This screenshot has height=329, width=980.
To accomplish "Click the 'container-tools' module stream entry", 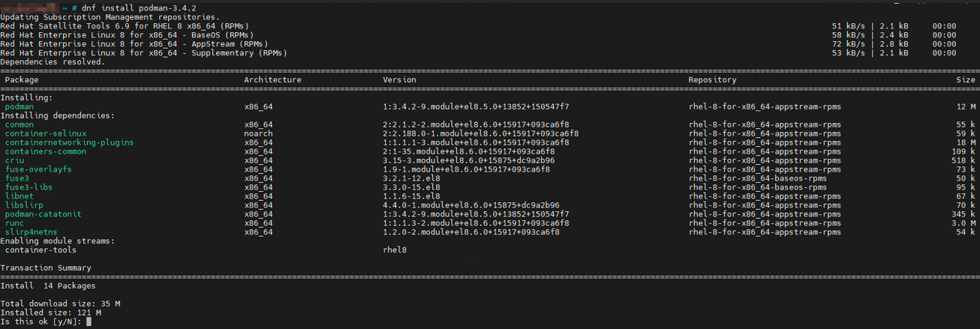I will (x=41, y=250).
